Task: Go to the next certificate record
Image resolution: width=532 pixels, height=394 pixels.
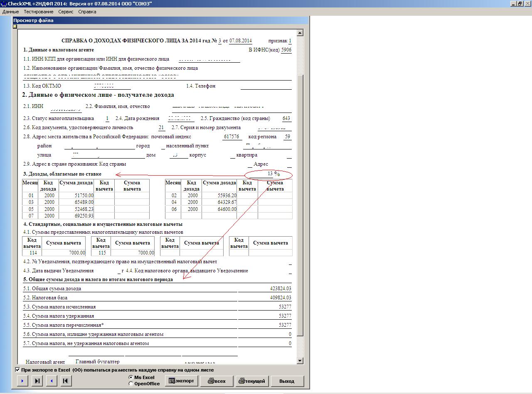Action: point(22,381)
